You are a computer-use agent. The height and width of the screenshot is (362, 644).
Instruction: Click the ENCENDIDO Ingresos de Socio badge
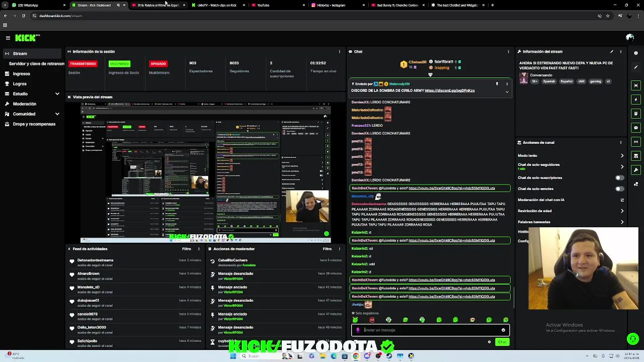tap(119, 64)
